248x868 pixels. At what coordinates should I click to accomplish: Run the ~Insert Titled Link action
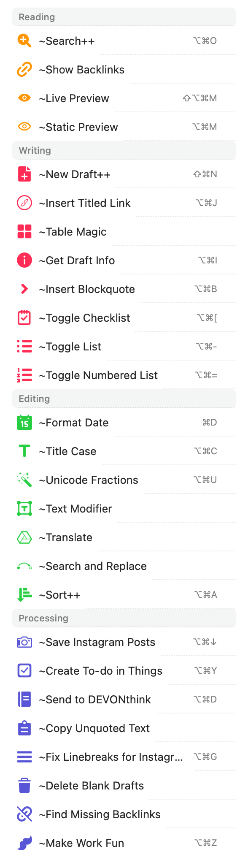tap(124, 203)
